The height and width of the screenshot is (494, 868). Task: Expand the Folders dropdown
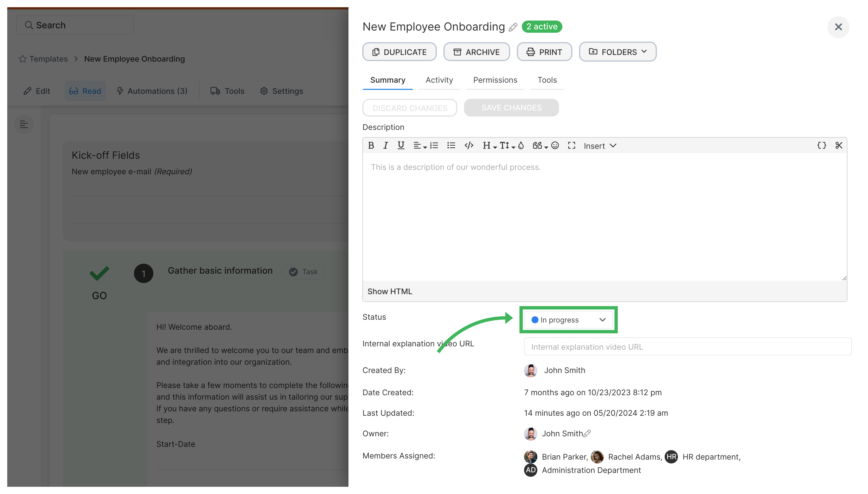(x=617, y=52)
